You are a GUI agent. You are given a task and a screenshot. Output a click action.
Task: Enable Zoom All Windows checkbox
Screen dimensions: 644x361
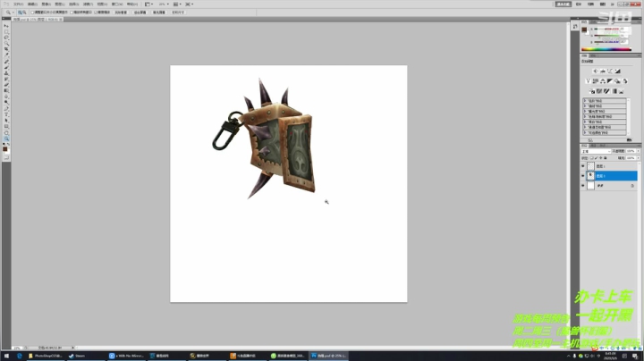[72, 13]
